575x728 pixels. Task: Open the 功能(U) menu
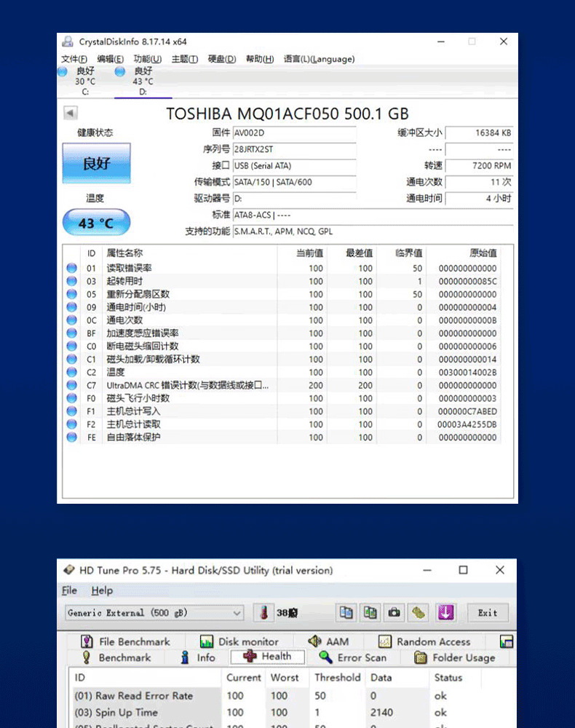click(148, 59)
